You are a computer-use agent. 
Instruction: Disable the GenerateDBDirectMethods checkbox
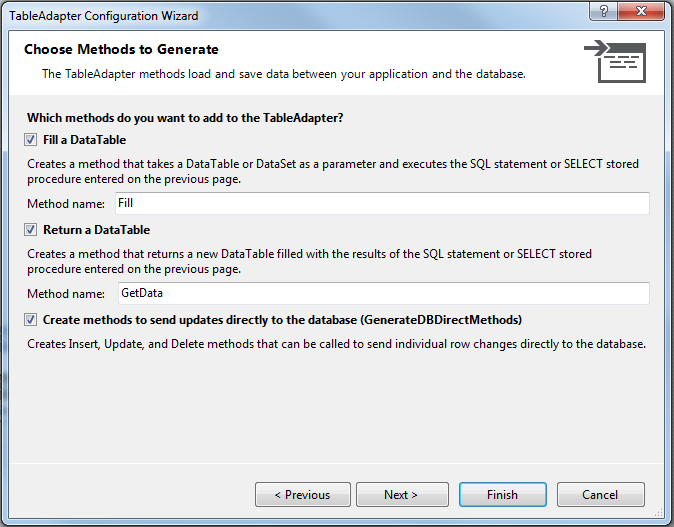click(30, 320)
